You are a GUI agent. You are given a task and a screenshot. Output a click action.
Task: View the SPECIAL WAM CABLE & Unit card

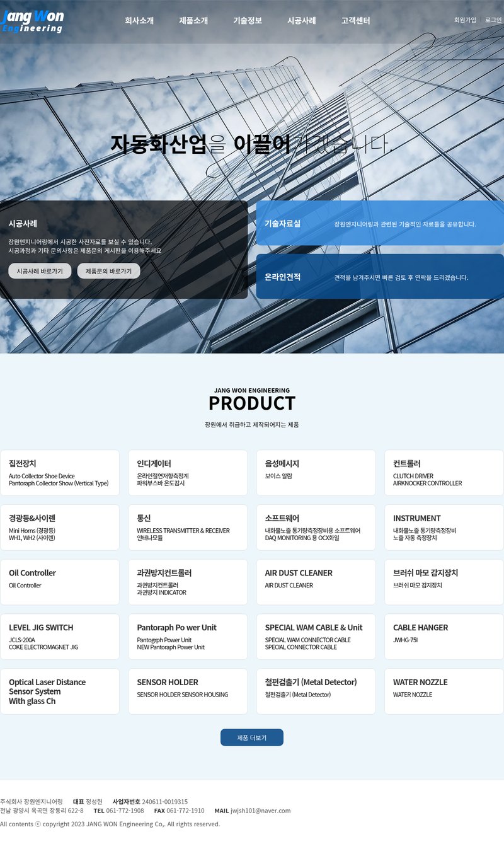(x=316, y=637)
